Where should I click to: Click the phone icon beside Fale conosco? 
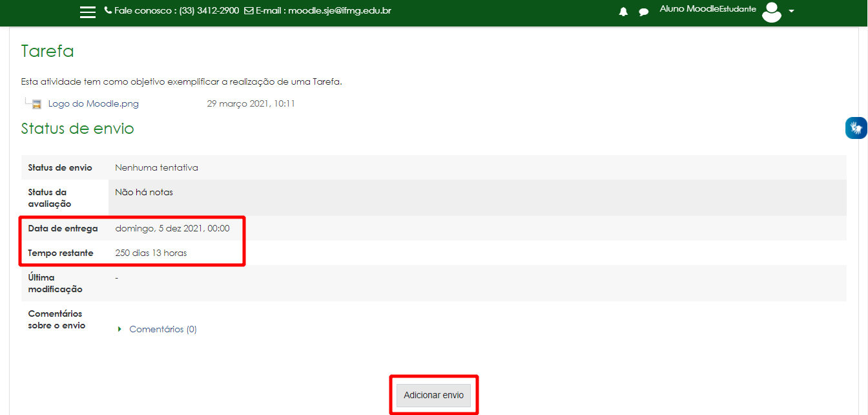pos(107,10)
